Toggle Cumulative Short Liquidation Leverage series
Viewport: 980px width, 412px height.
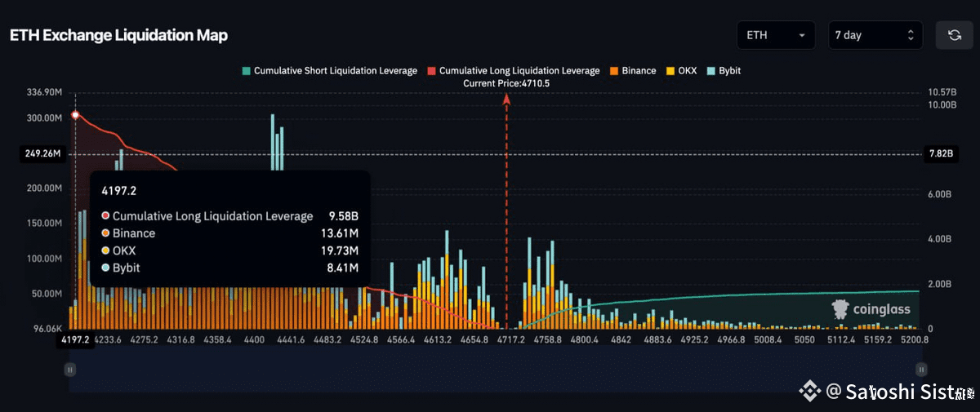tap(329, 71)
